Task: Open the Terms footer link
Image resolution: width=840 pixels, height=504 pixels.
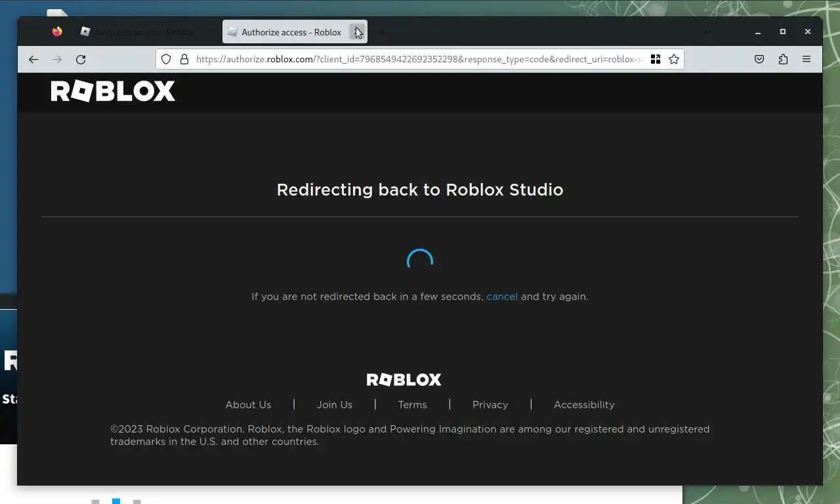Action: click(x=412, y=405)
